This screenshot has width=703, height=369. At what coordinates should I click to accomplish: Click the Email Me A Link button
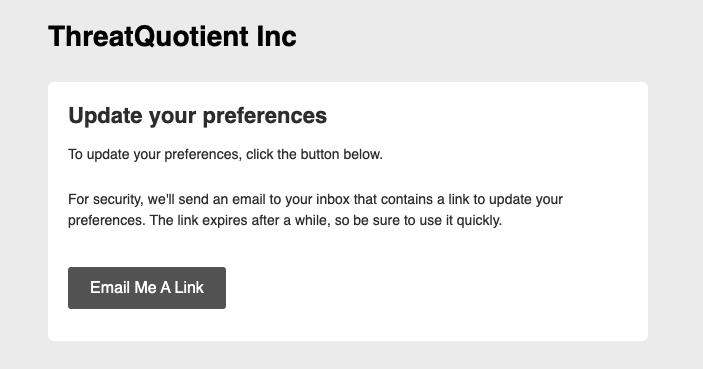pos(147,288)
